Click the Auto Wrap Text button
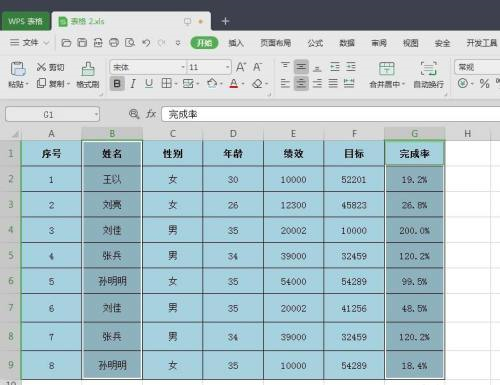The height and width of the screenshot is (385, 500). [x=429, y=75]
